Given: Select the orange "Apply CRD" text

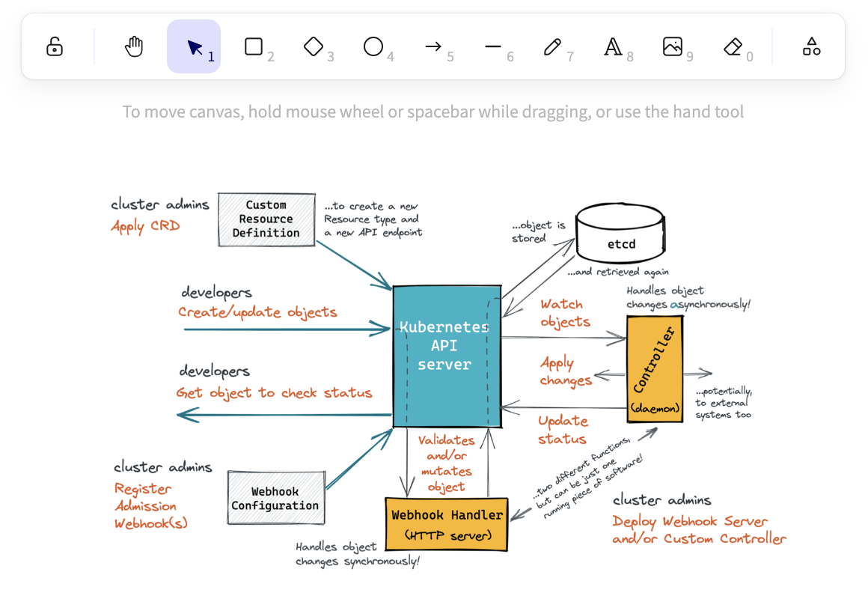Looking at the screenshot, I should click(146, 226).
